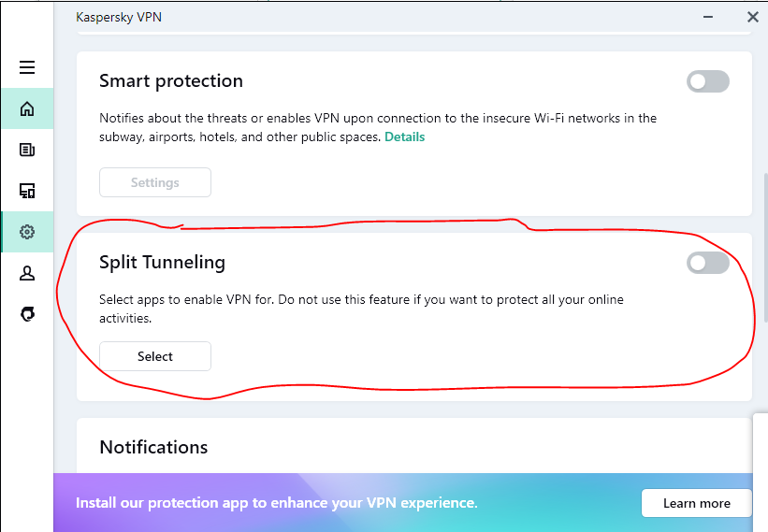Click Learn more on the promo banner
Image resolution: width=768 pixels, height=532 pixels.
pyautogui.click(x=696, y=503)
